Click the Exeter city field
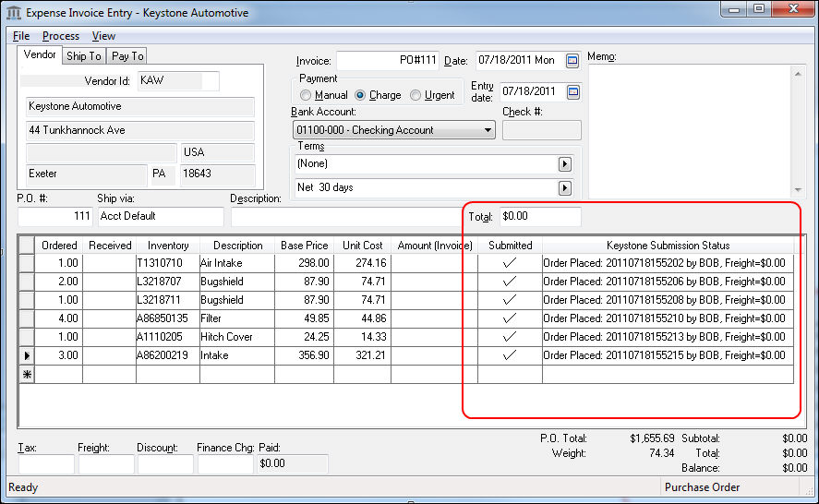 pos(87,174)
